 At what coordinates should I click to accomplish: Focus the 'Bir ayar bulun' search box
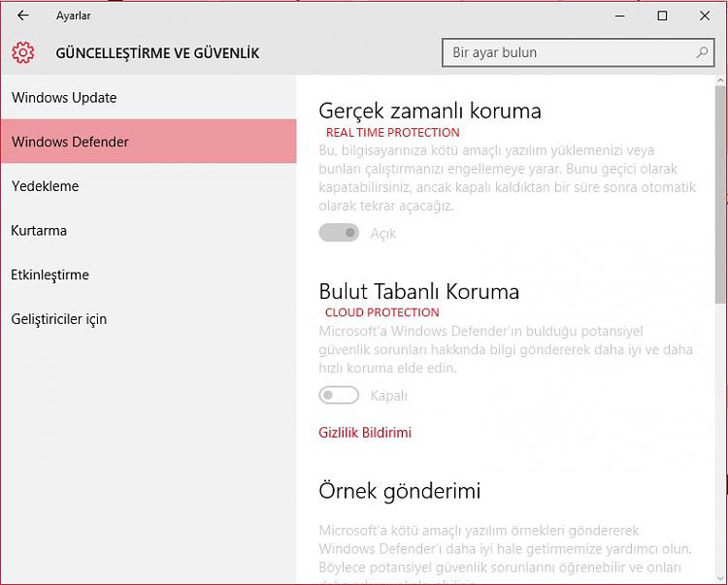(579, 52)
